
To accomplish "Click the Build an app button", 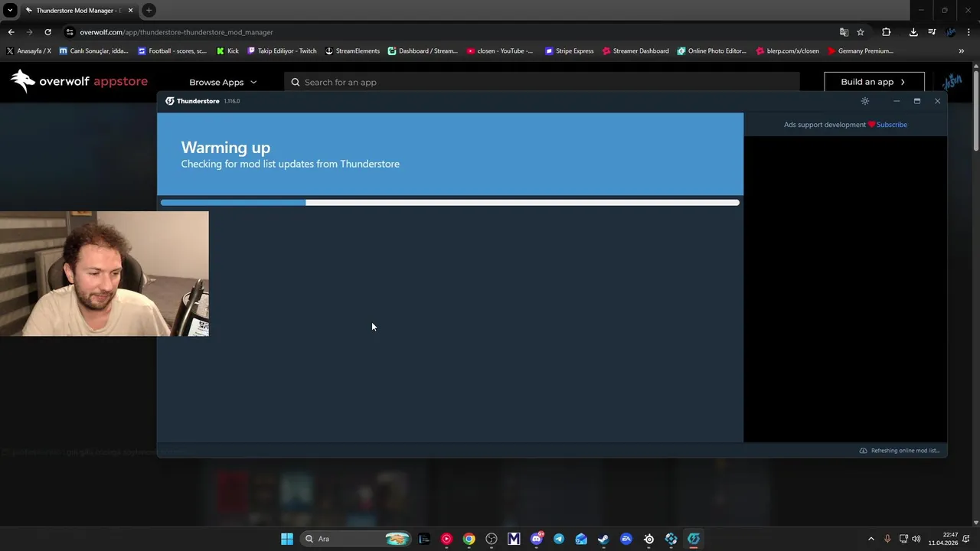I will point(874,82).
